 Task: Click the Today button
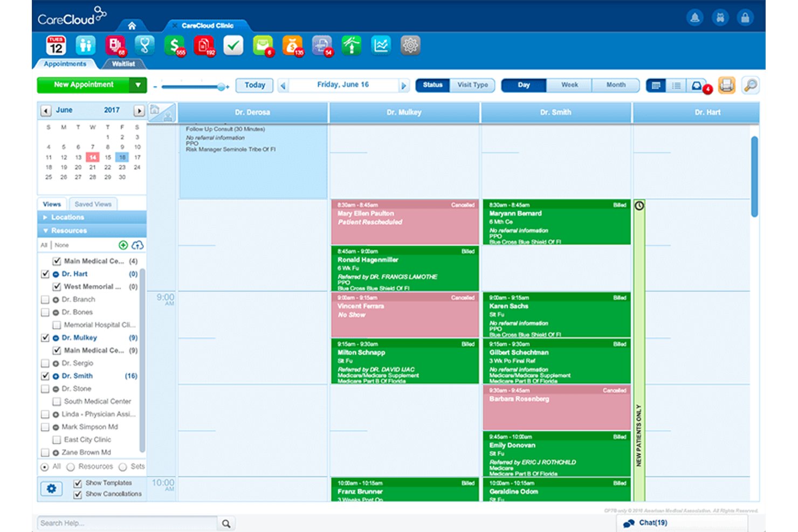click(254, 85)
